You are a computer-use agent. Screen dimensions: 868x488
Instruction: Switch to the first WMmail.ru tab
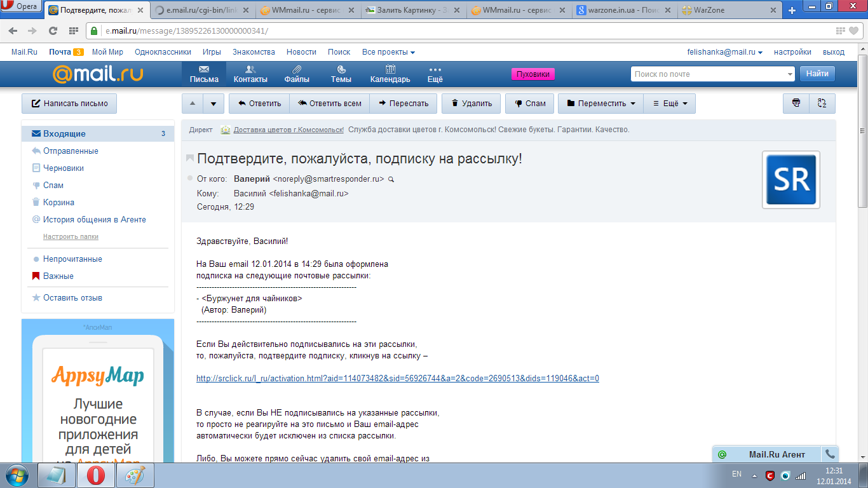308,10
